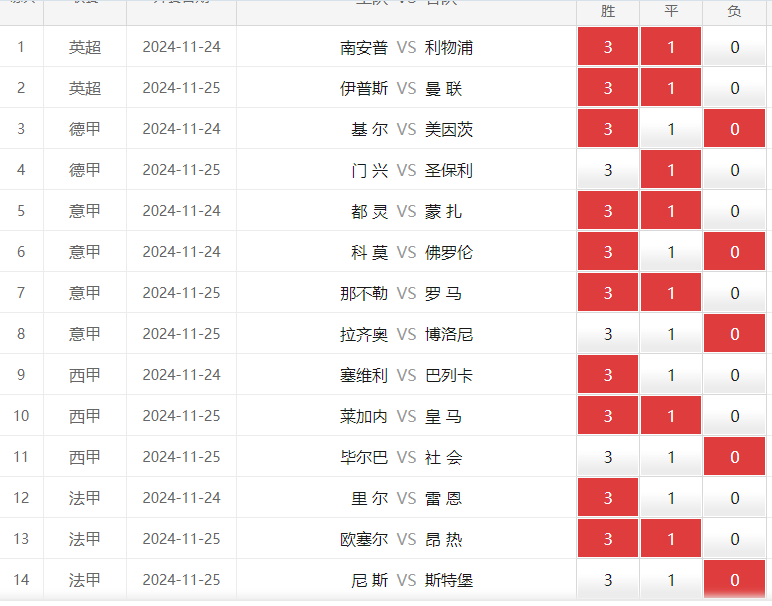Deselect loss 0 for 科莫 VS 佛罗伦
Viewport: 772px width, 606px height.
[x=734, y=251]
